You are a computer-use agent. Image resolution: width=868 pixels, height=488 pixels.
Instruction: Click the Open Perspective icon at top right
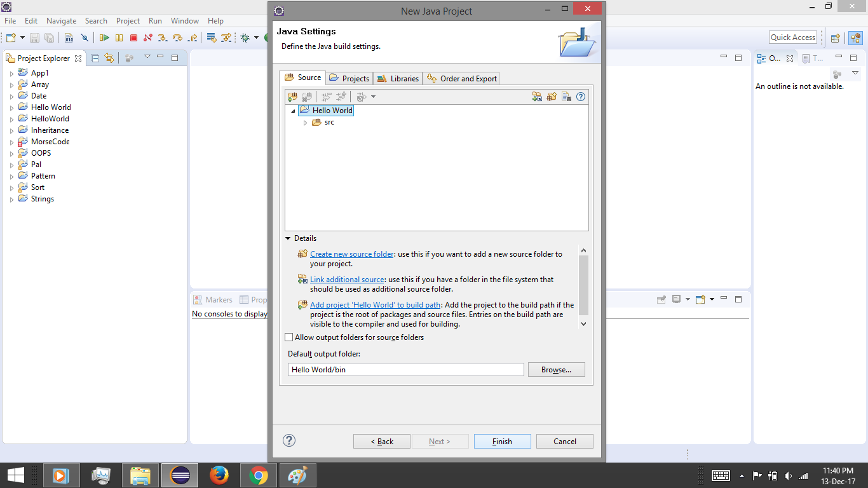tap(834, 37)
